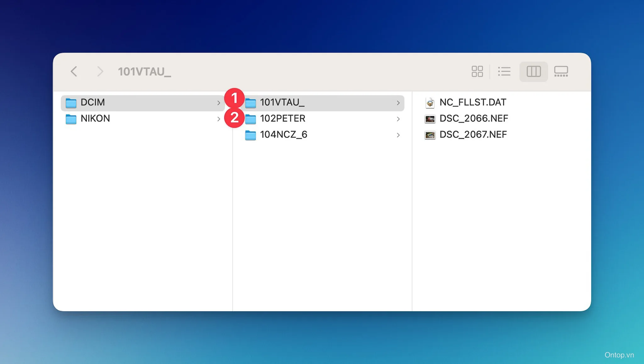Click the 101VTAU_ window title
This screenshot has width=644, height=364.
click(x=145, y=72)
